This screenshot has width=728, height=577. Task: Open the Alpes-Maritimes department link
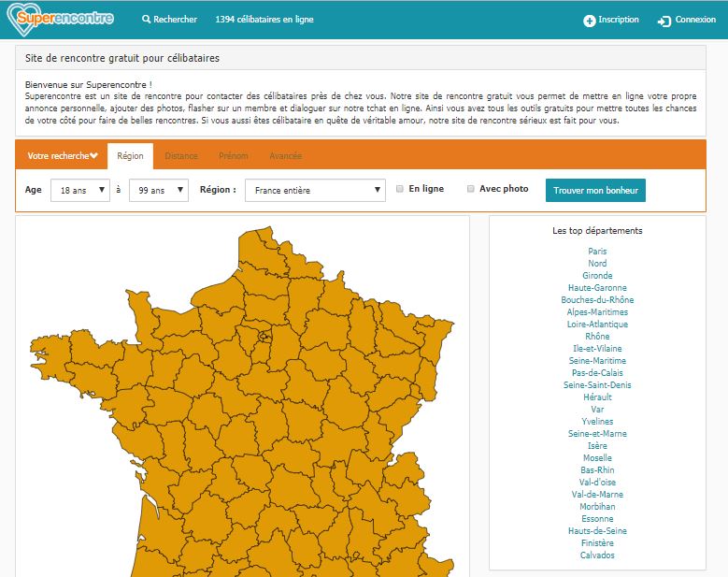click(x=597, y=311)
